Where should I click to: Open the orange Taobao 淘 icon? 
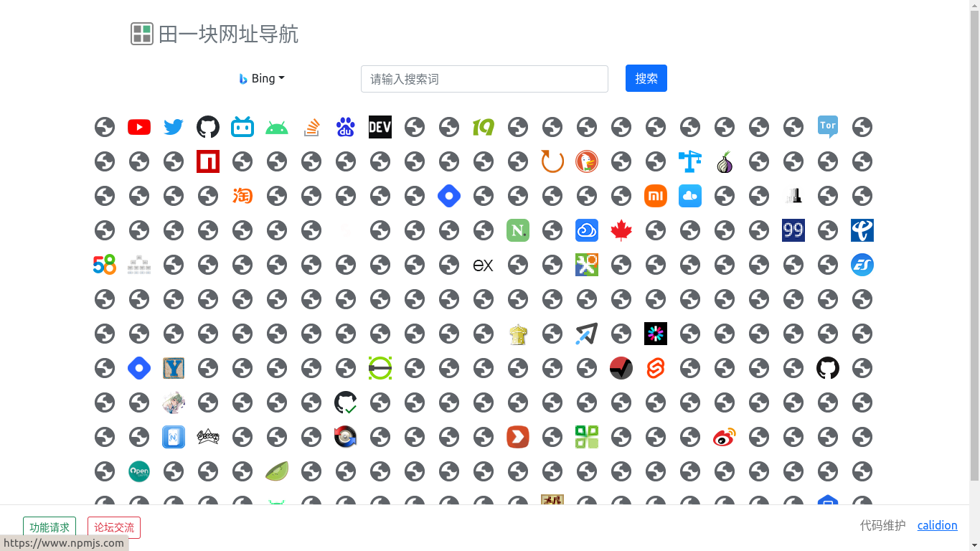[242, 196]
